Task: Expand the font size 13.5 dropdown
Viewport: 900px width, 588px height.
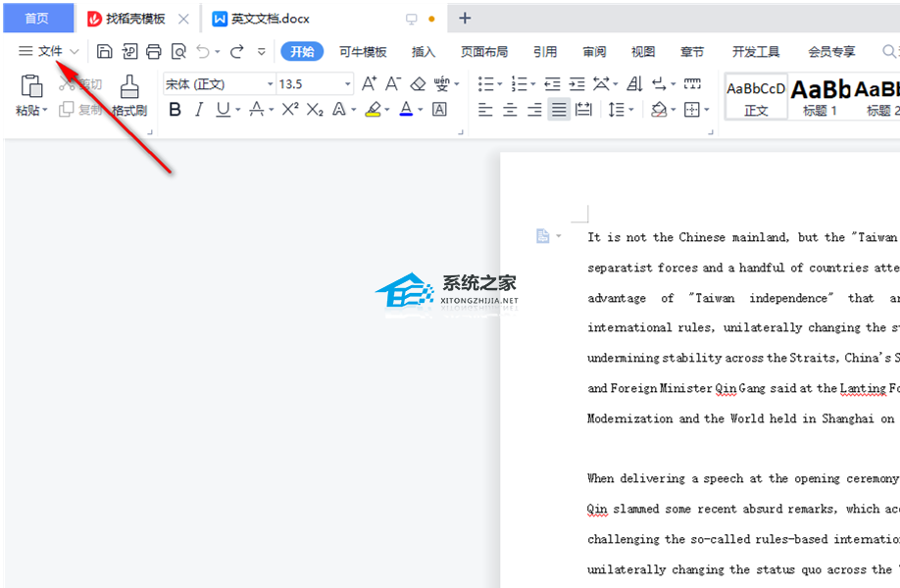Action: pos(346,84)
